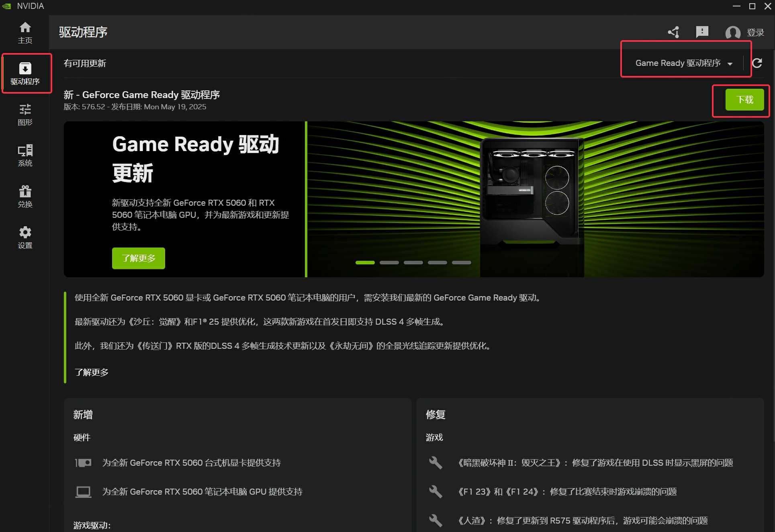The height and width of the screenshot is (532, 775).
Task: Click the user avatar icon
Action: point(733,32)
